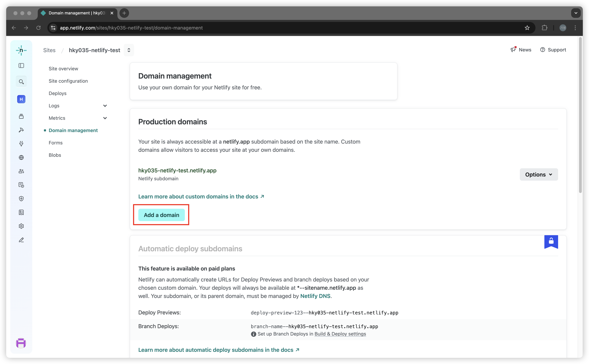
Task: Open the Deploys section
Action: pyautogui.click(x=57, y=93)
